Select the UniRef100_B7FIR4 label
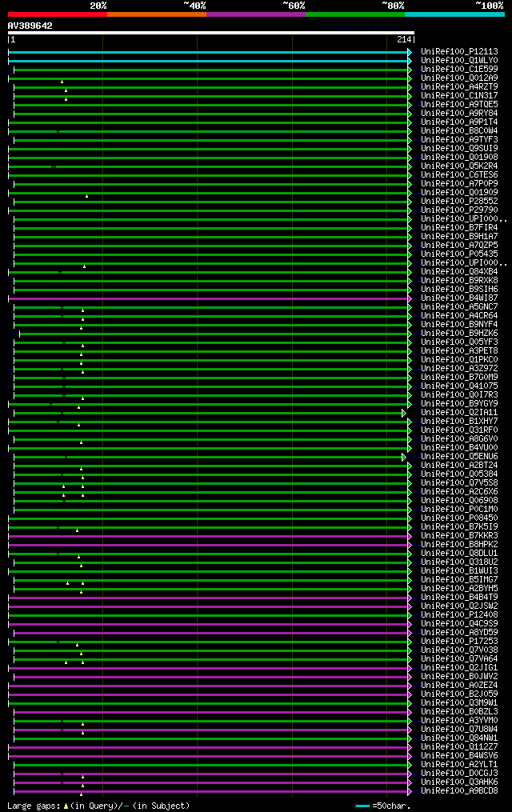512x812 pixels. coord(459,228)
